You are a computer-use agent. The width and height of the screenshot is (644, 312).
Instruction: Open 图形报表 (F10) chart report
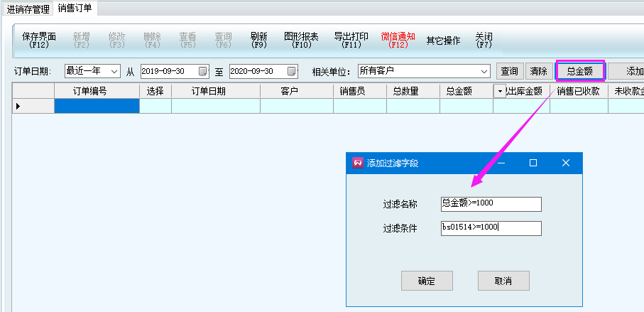(301, 40)
